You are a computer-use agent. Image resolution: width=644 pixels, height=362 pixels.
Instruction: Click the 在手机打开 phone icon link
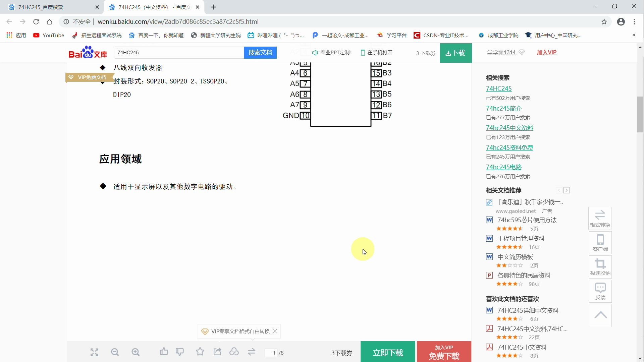(x=376, y=53)
